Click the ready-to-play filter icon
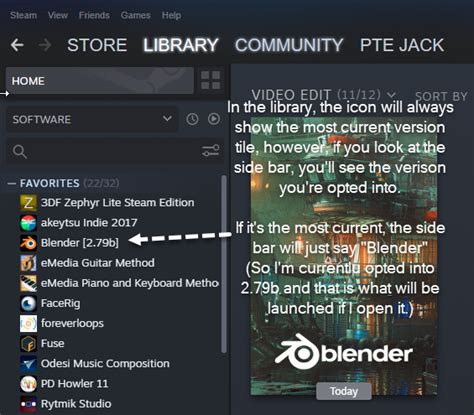 (214, 119)
